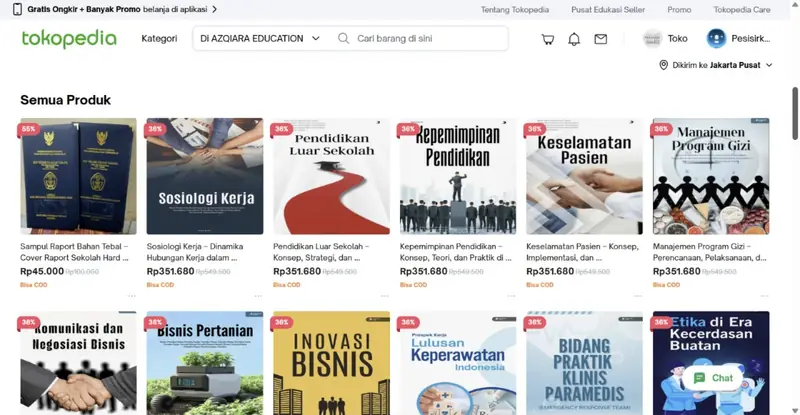Click the delivery location pin icon

(x=663, y=65)
